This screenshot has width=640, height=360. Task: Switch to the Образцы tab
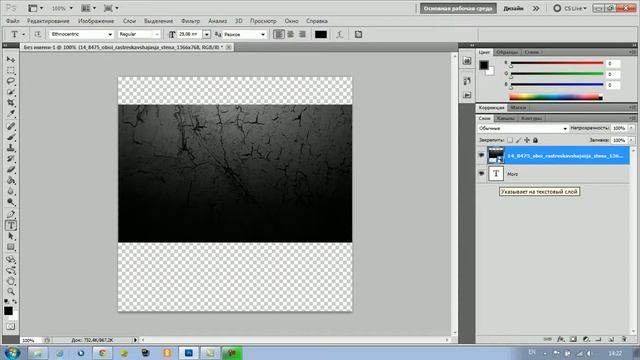point(507,52)
